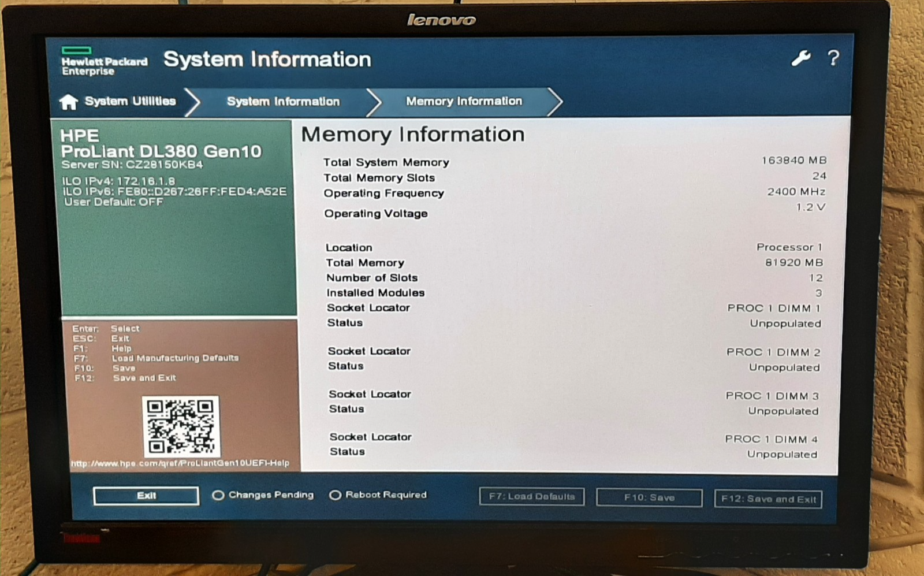Click ProLiant DL380 Gen10 model name
This screenshot has height=576, width=924.
[x=161, y=151]
